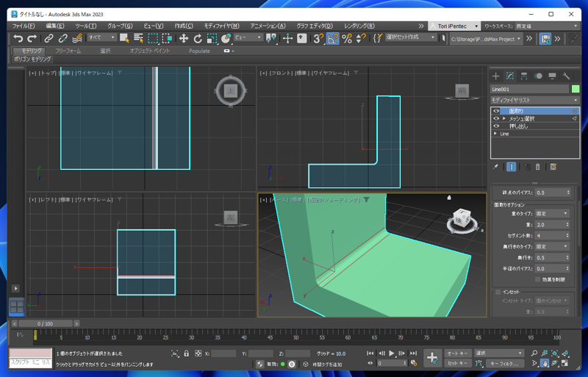This screenshot has height=377, width=588.
Task: Toggle the Angle Snap icon
Action: pyautogui.click(x=333, y=38)
